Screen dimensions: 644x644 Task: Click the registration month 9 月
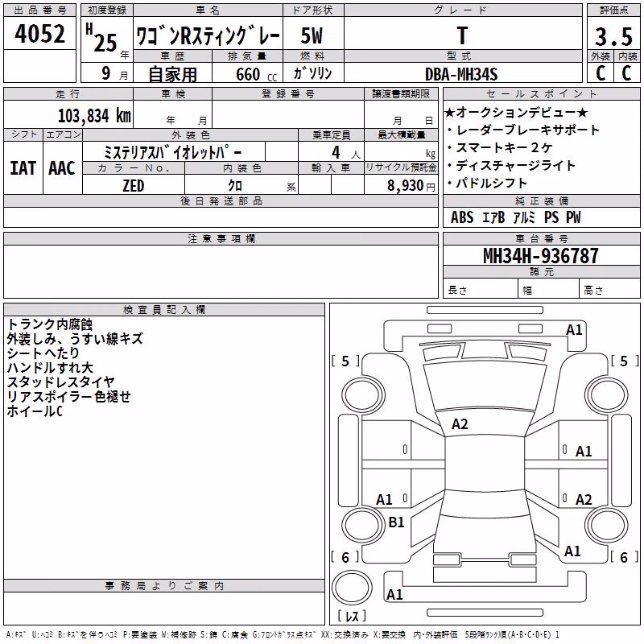114,74
